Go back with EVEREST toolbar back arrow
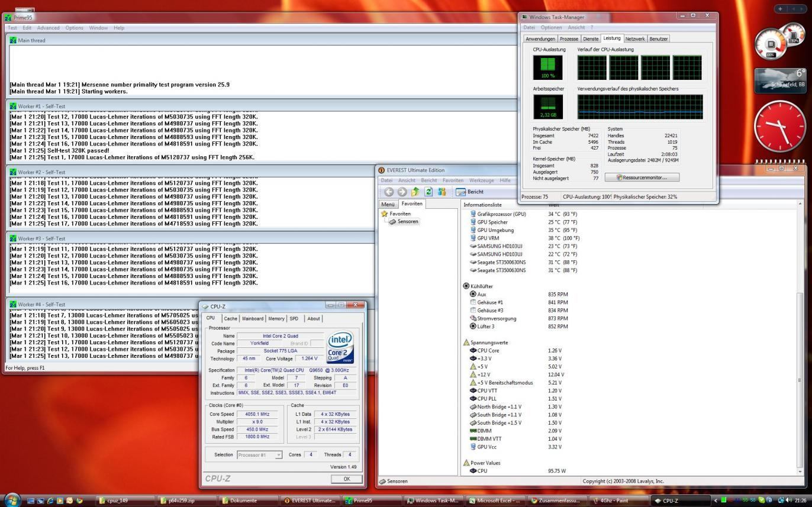This screenshot has width=812, height=507. click(389, 192)
